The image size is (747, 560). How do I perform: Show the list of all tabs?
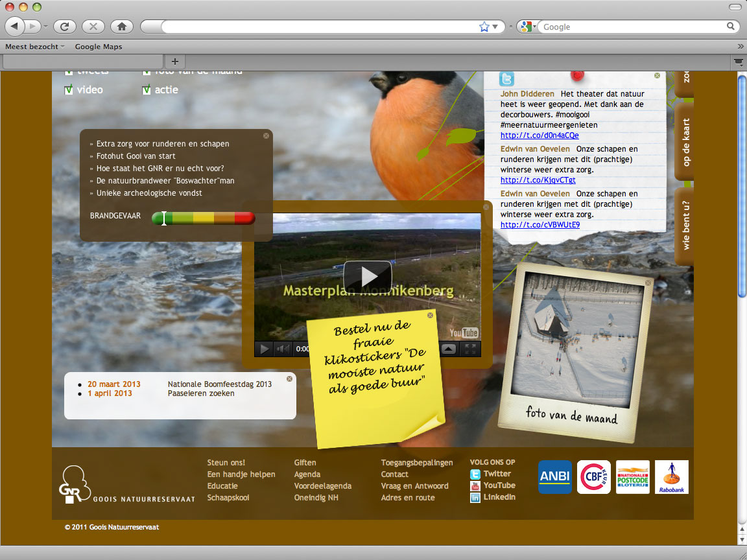[738, 62]
